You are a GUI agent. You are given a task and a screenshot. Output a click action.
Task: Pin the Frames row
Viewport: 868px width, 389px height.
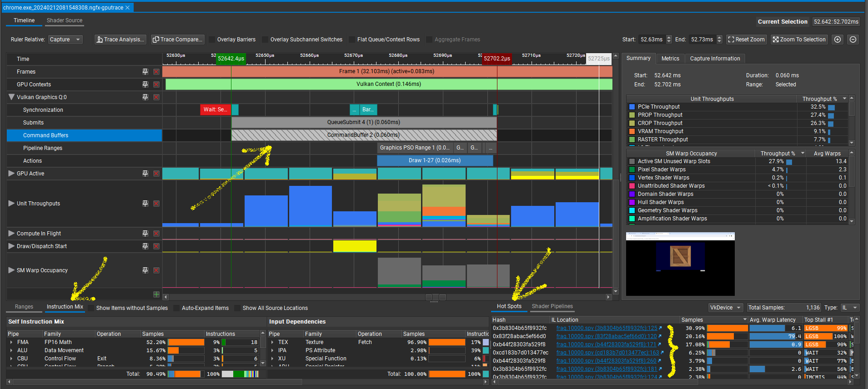pyautogui.click(x=145, y=72)
